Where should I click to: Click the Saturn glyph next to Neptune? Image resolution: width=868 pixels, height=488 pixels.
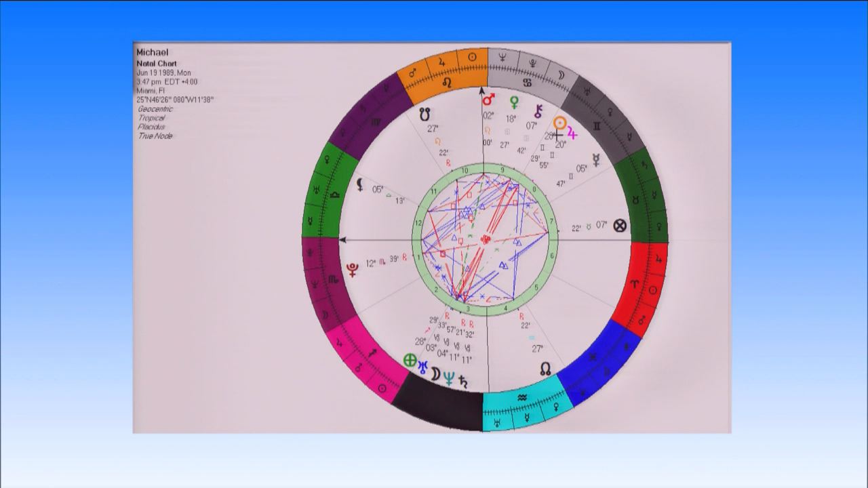464,380
